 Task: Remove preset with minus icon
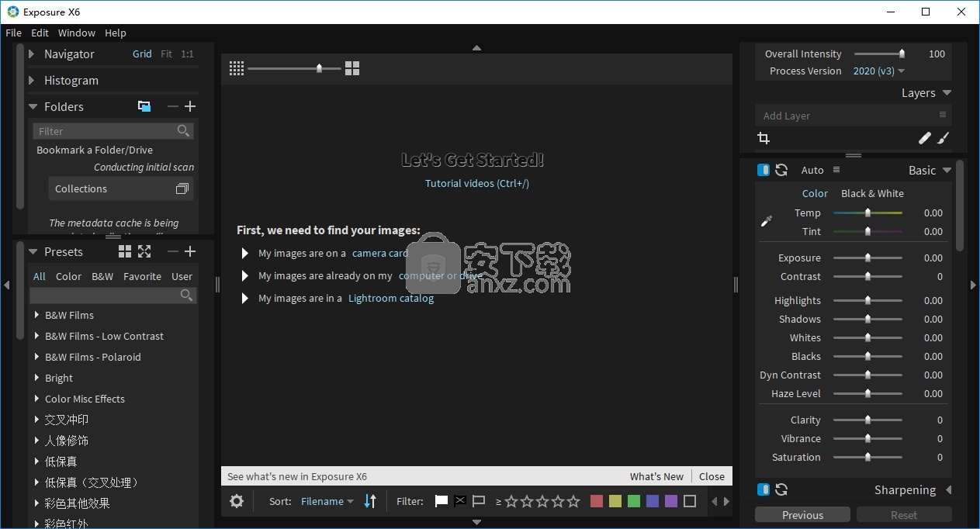click(172, 251)
